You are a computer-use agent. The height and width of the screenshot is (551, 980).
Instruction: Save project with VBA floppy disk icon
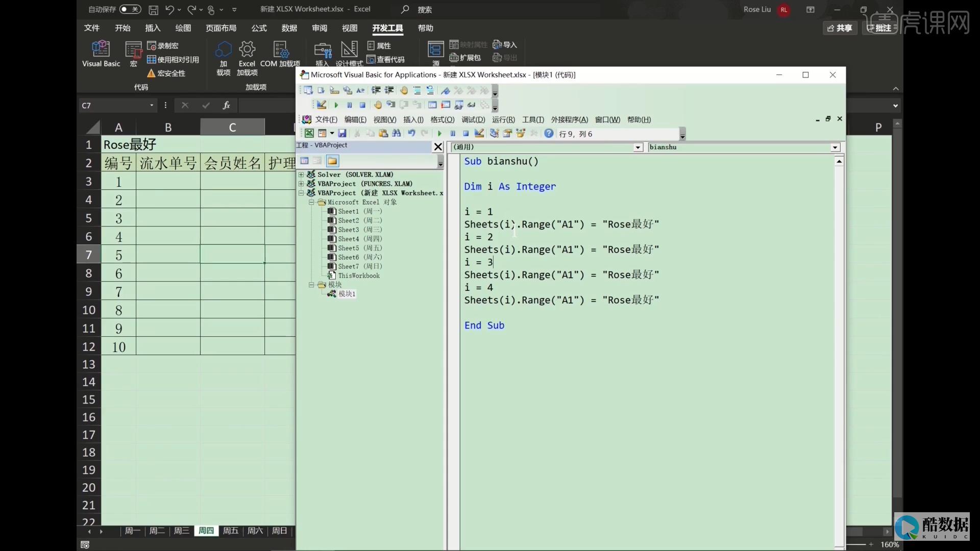point(342,134)
